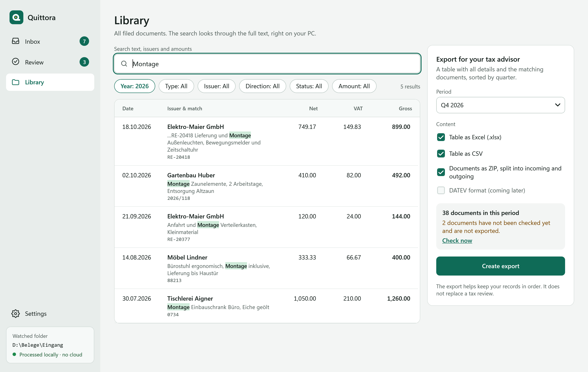Go to Review in sidebar

(x=50, y=62)
